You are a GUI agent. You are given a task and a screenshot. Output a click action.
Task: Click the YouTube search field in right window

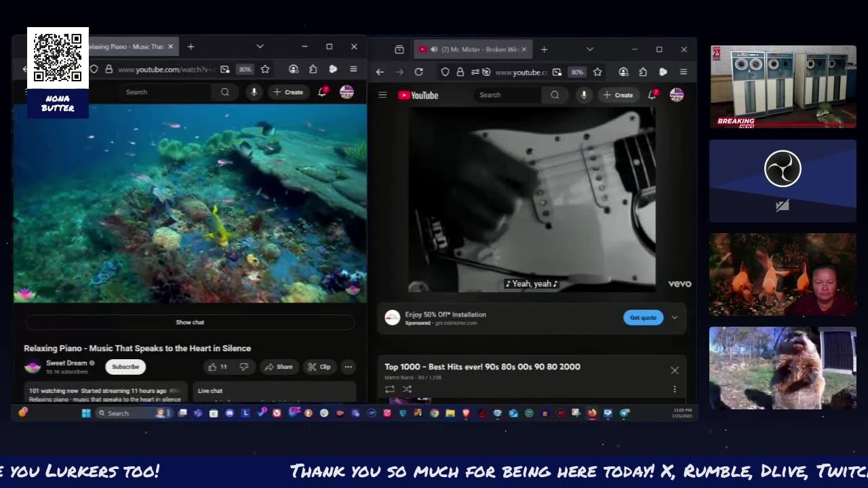click(509, 95)
